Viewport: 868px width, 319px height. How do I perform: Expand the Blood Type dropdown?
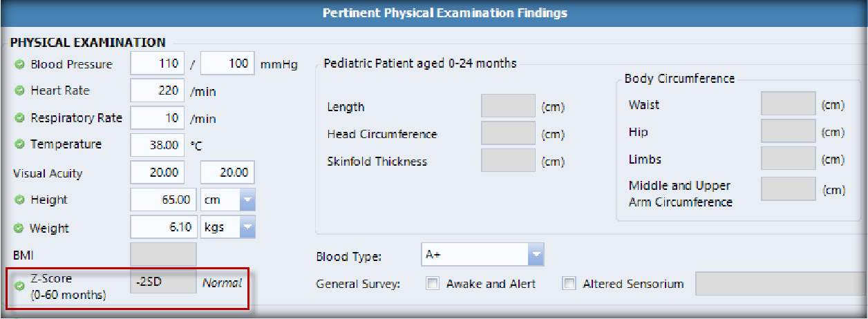pos(536,255)
